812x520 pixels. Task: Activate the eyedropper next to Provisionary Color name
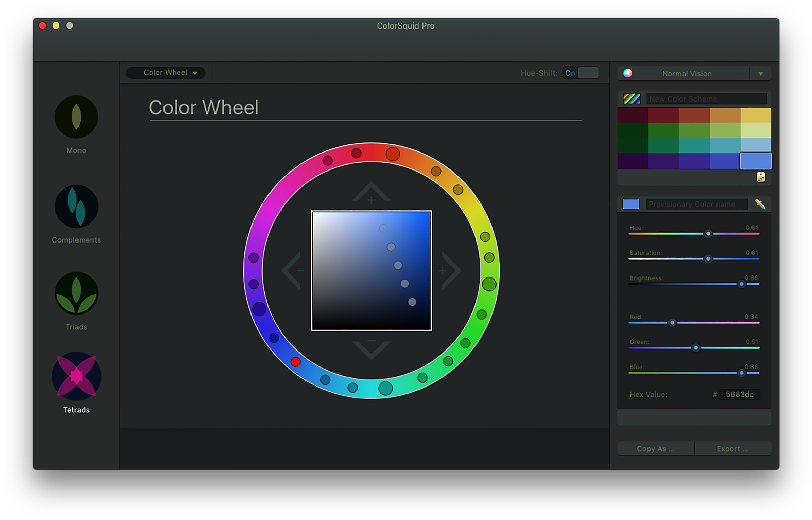[760, 204]
